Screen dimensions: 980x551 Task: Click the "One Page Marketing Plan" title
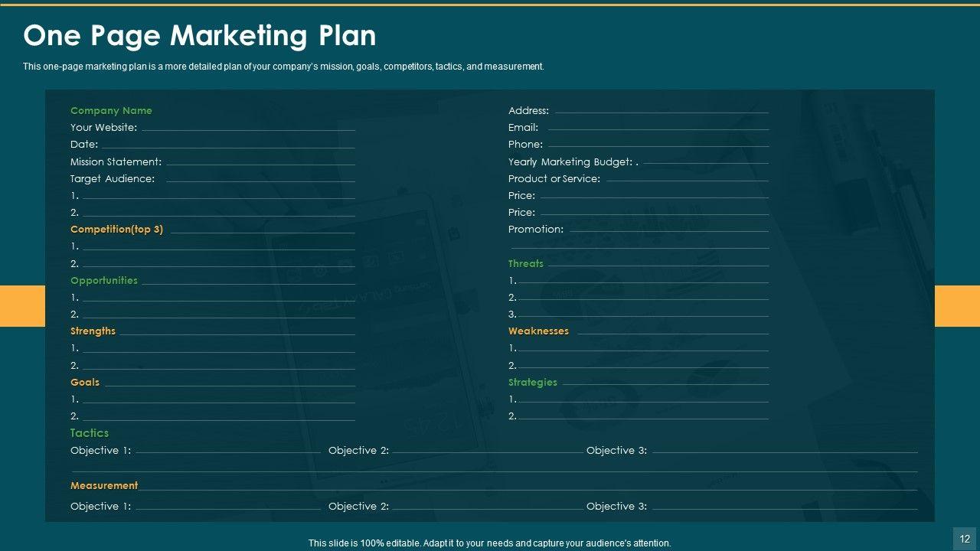coord(199,36)
